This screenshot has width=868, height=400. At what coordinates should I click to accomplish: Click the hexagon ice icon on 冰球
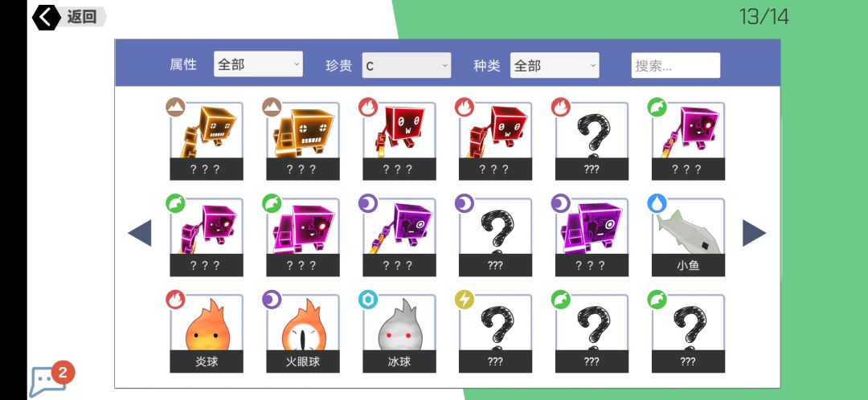point(368,300)
